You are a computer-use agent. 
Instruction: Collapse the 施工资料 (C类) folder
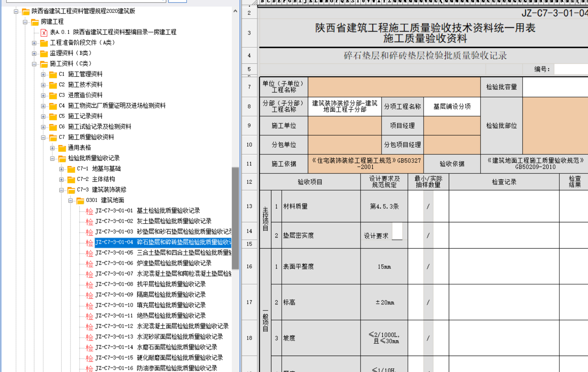(x=34, y=64)
